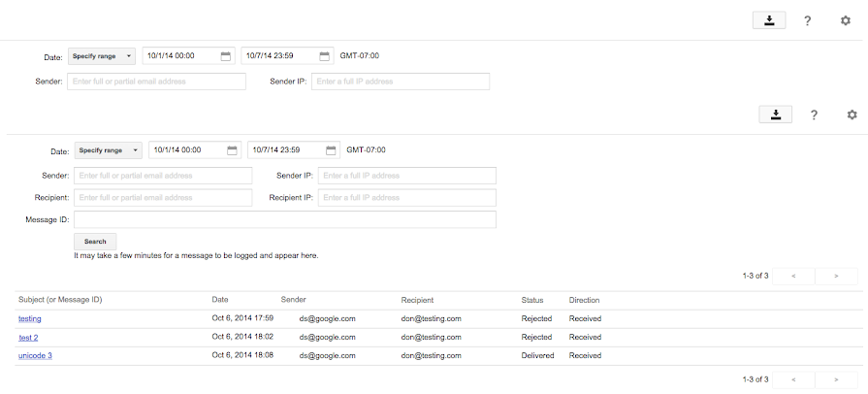Open the 'unicode 3' message link

pos(35,356)
